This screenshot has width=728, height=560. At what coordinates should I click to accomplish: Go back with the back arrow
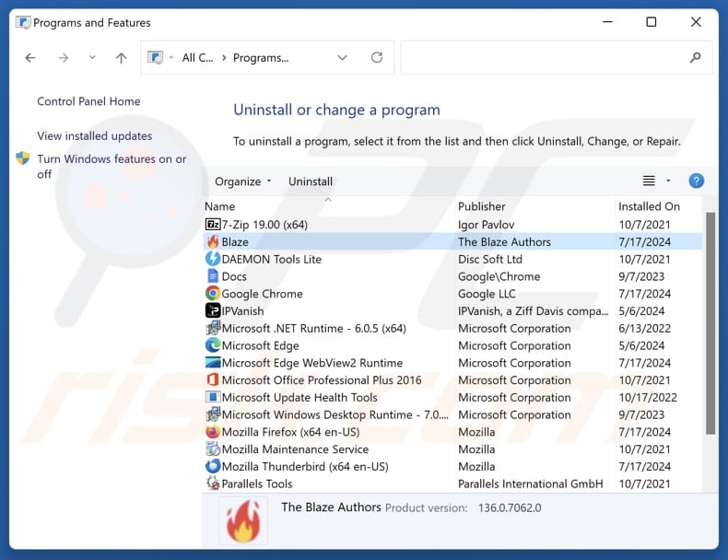coord(30,58)
